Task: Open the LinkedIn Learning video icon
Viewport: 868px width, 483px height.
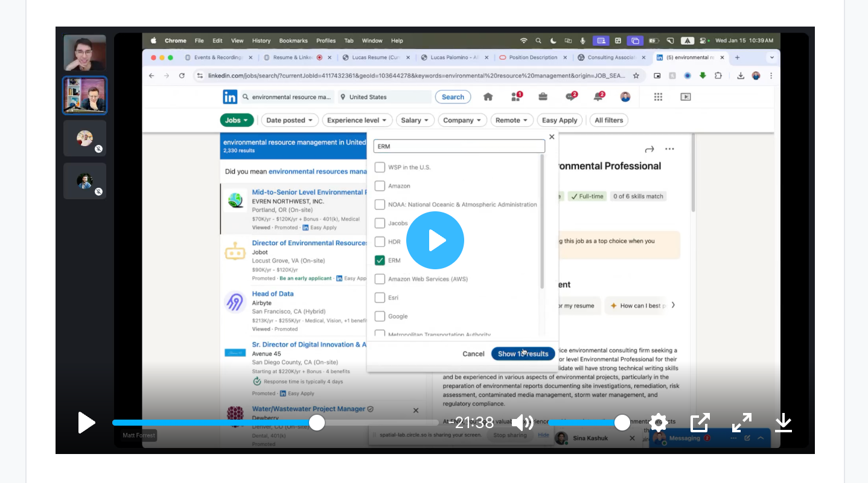Action: coord(685,97)
